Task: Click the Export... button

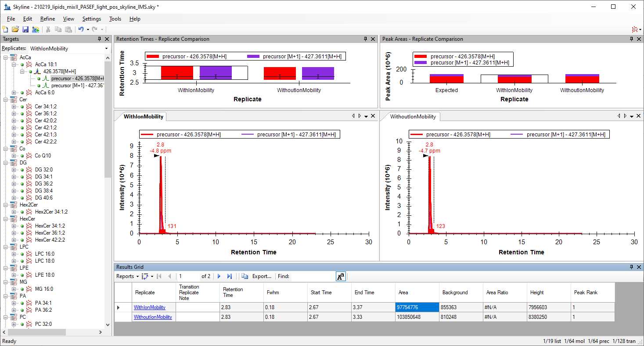Action: tap(262, 276)
